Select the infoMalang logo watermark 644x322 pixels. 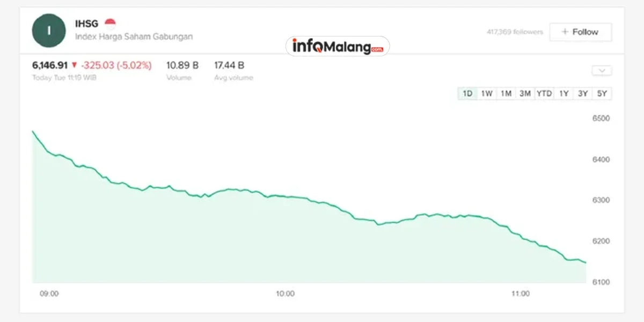tap(337, 46)
